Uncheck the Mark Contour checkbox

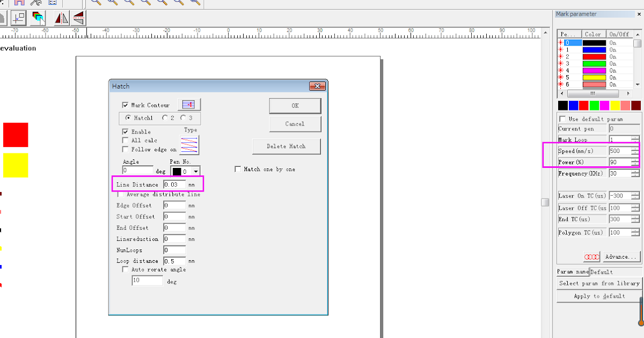coord(125,104)
